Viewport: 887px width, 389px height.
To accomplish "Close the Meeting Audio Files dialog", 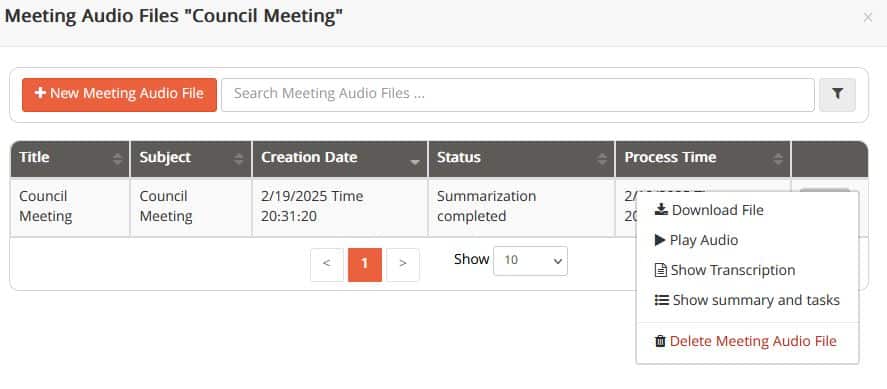I will [867, 18].
